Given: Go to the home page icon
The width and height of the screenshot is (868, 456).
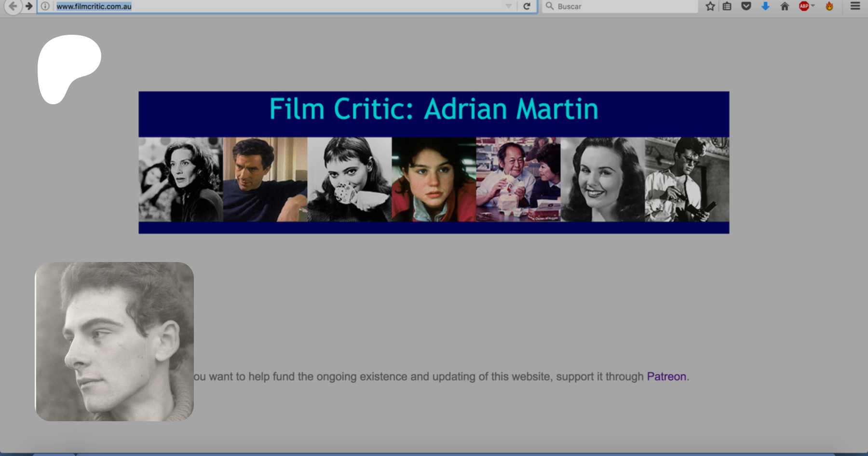Looking at the screenshot, I should [x=785, y=6].
